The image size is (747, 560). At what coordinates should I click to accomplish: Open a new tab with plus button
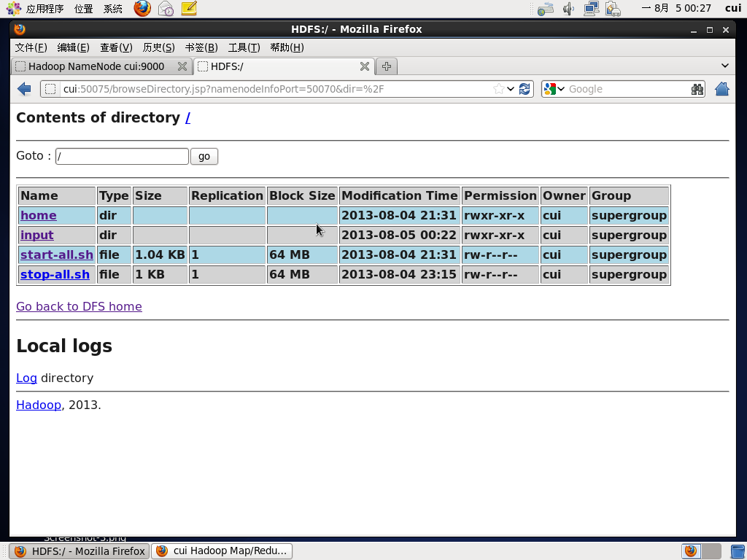387,66
